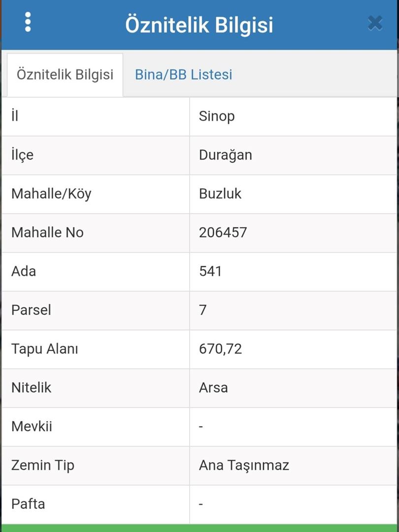Viewport: 399px width, 532px height.
Task: Click the Zemin Tip label cell
Action: coord(96,465)
